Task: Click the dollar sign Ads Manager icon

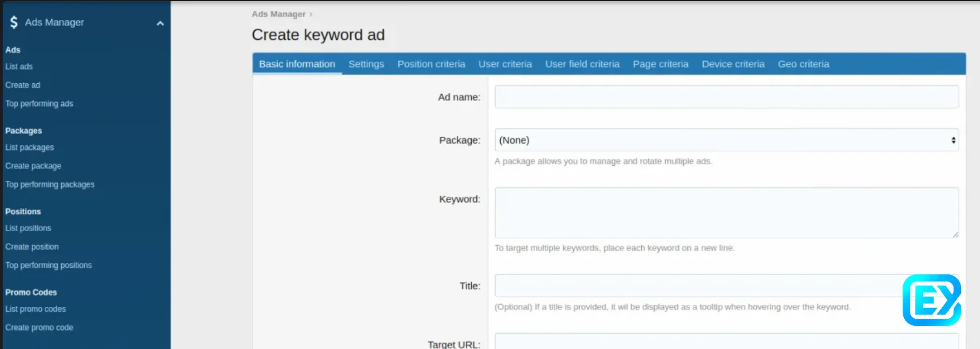Action: coord(14,22)
